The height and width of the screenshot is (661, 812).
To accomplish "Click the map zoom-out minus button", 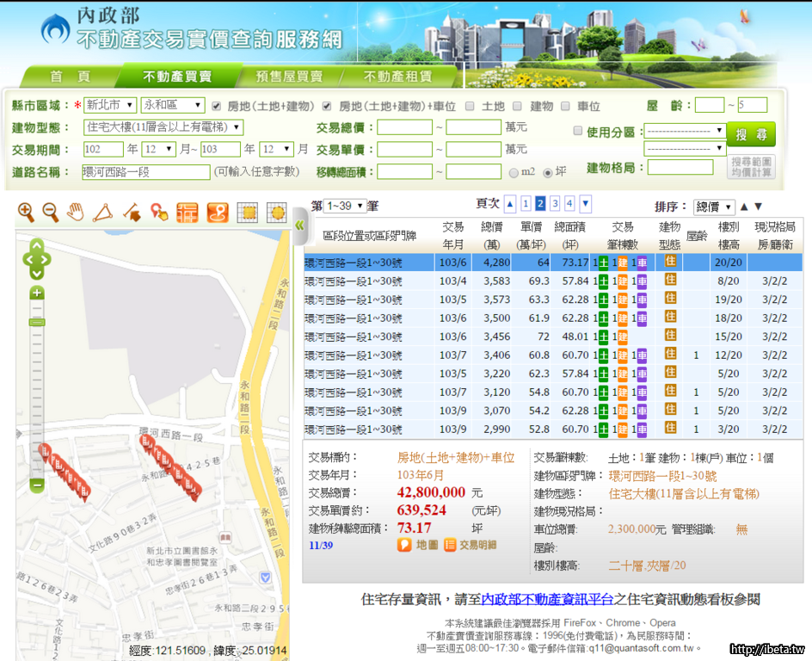I will click(x=36, y=485).
